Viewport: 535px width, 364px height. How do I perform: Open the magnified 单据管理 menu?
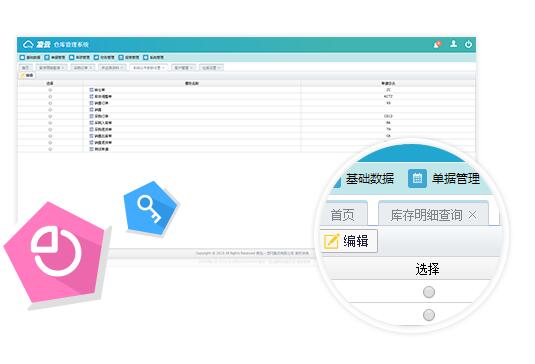pyautogui.click(x=456, y=178)
